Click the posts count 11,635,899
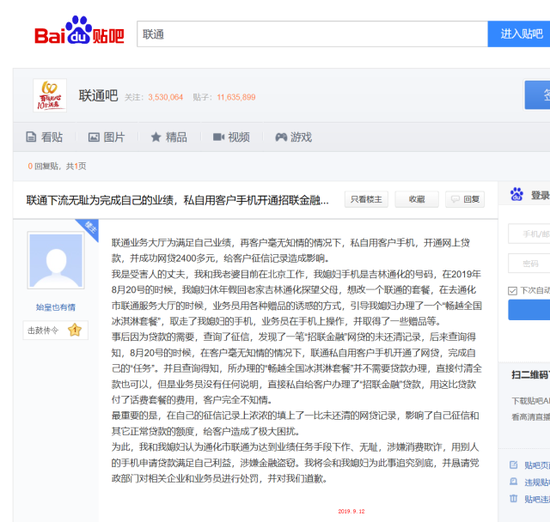 pos(236,97)
